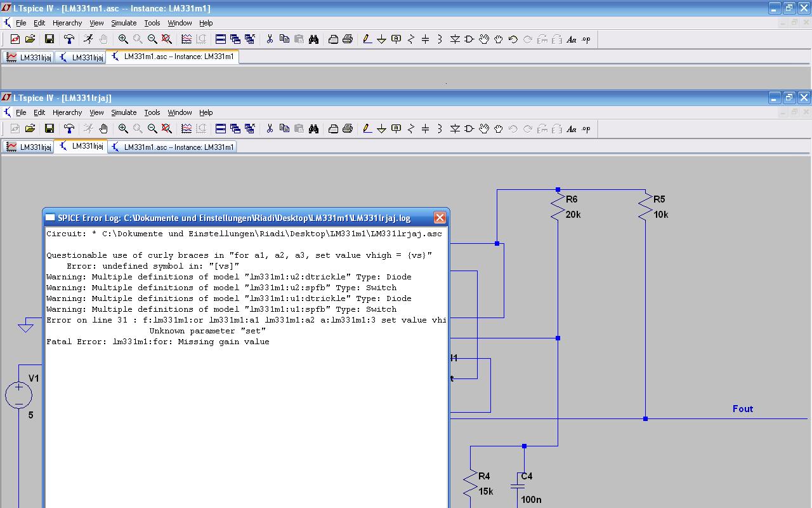Select voltage source V1 in schematic
812x508 pixels.
(19, 395)
